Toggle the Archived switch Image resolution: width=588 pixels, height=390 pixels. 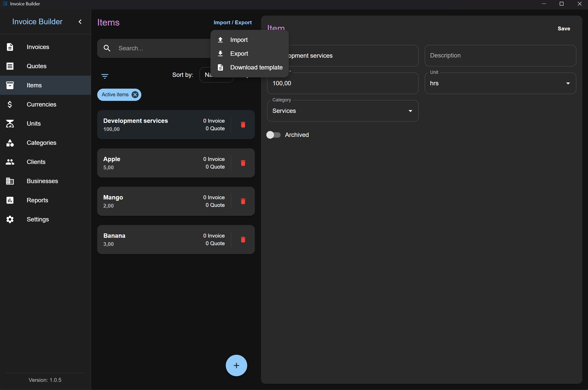pos(273,135)
